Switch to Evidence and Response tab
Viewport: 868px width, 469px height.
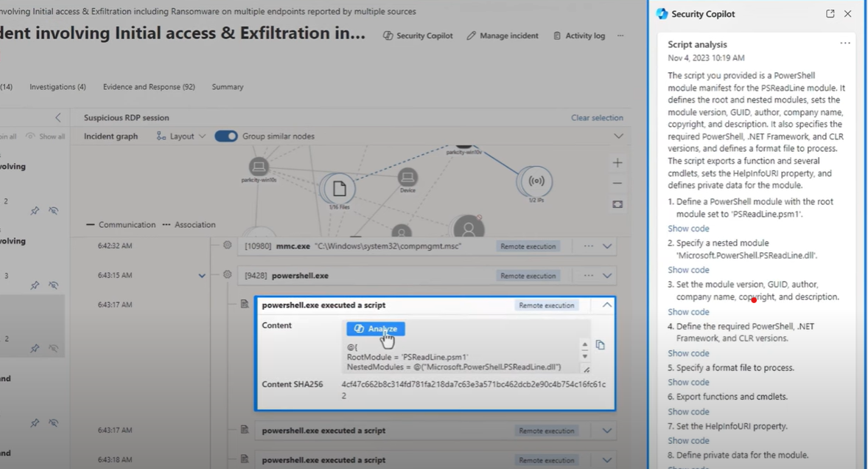pyautogui.click(x=148, y=87)
